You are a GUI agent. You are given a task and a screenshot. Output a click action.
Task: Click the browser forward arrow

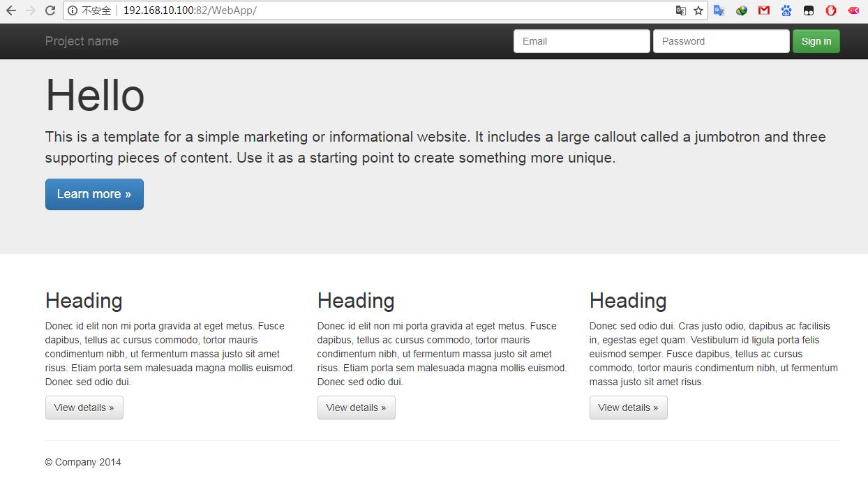tap(31, 10)
